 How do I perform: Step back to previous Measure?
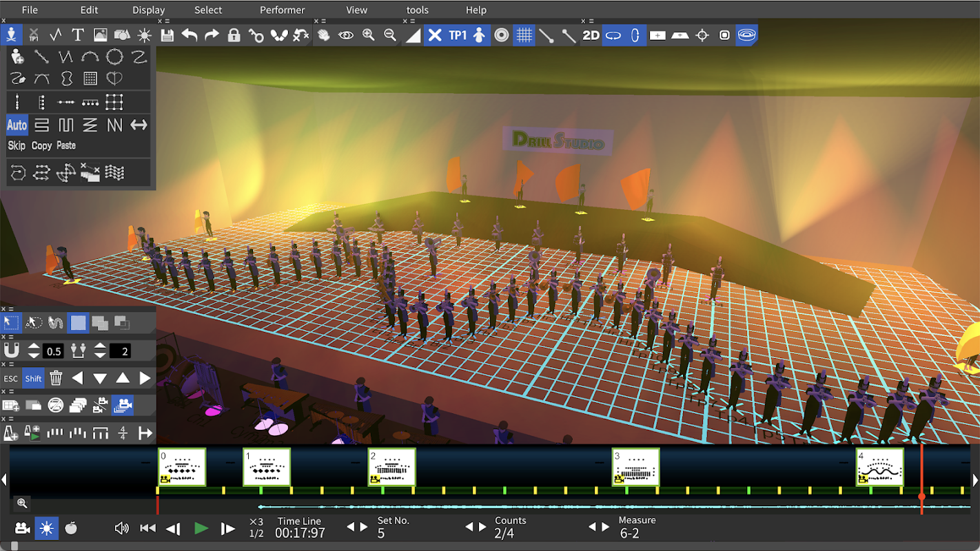click(x=593, y=527)
